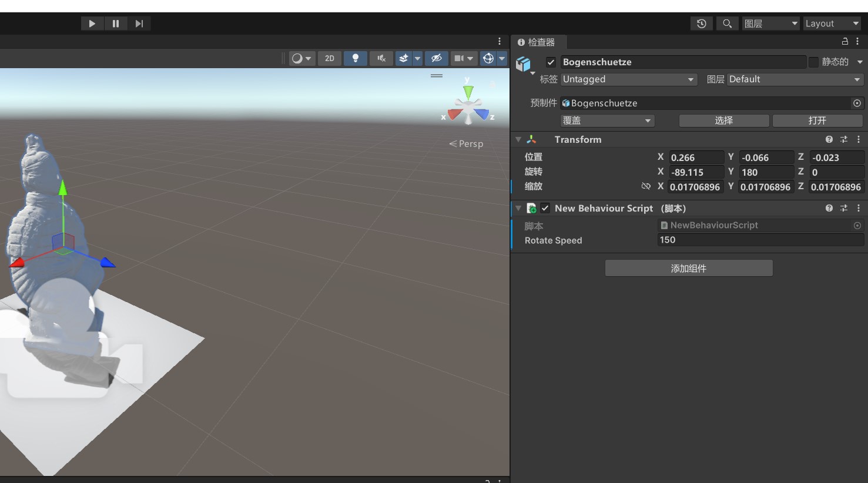Open the Gizmos dropdown arrow
The width and height of the screenshot is (868, 483).
502,58
